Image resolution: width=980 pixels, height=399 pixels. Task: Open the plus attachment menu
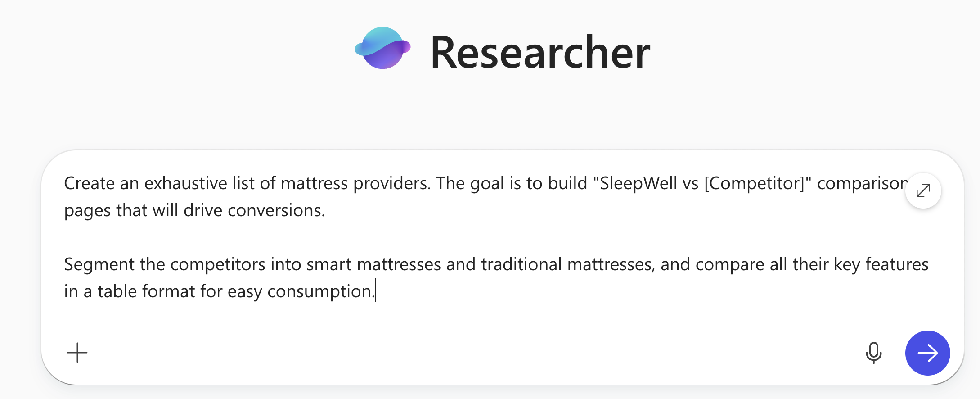[x=77, y=353]
